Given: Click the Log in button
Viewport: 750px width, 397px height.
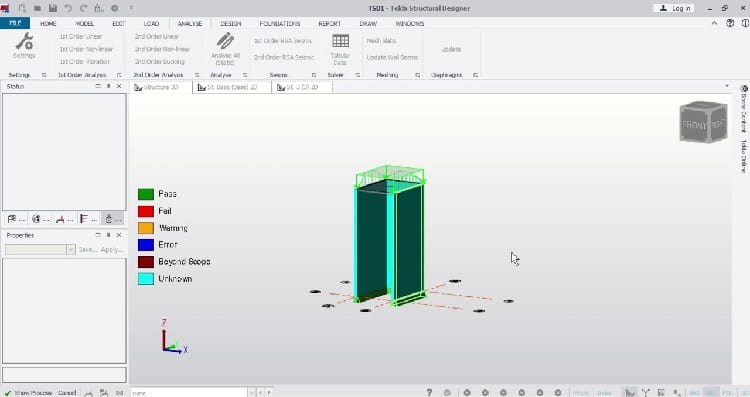Looking at the screenshot, I should 675,8.
